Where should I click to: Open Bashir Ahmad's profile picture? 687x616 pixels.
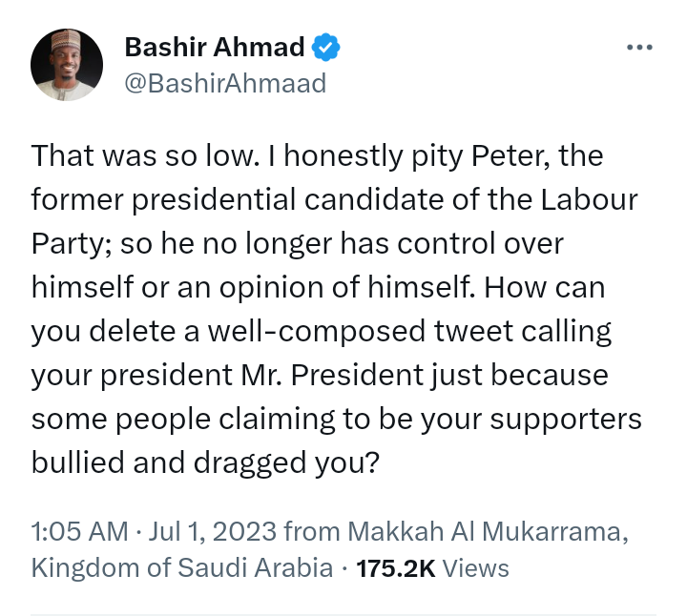pyautogui.click(x=67, y=65)
